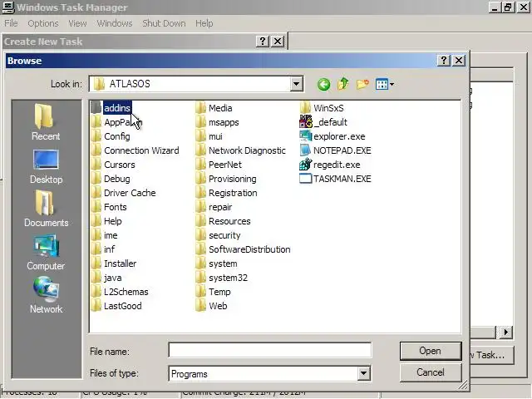The height and width of the screenshot is (399, 532).
Task: Select the Debug folder name
Action: click(x=117, y=179)
